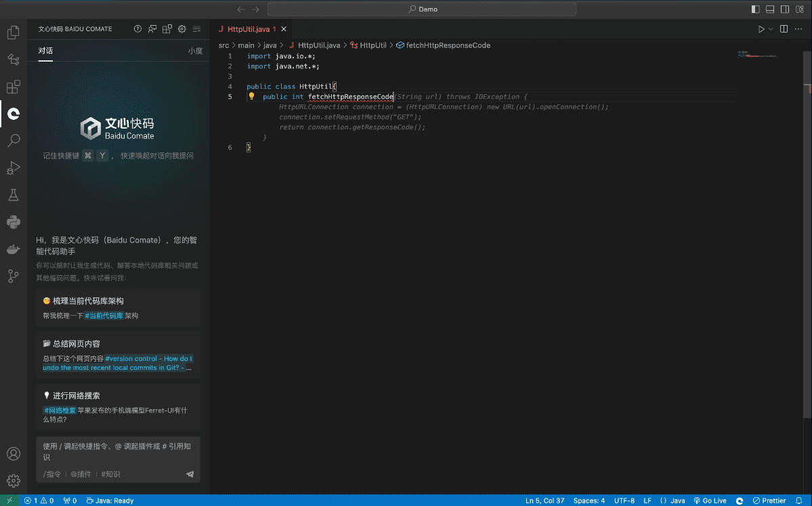Click Prettier in the status bar

(x=769, y=501)
